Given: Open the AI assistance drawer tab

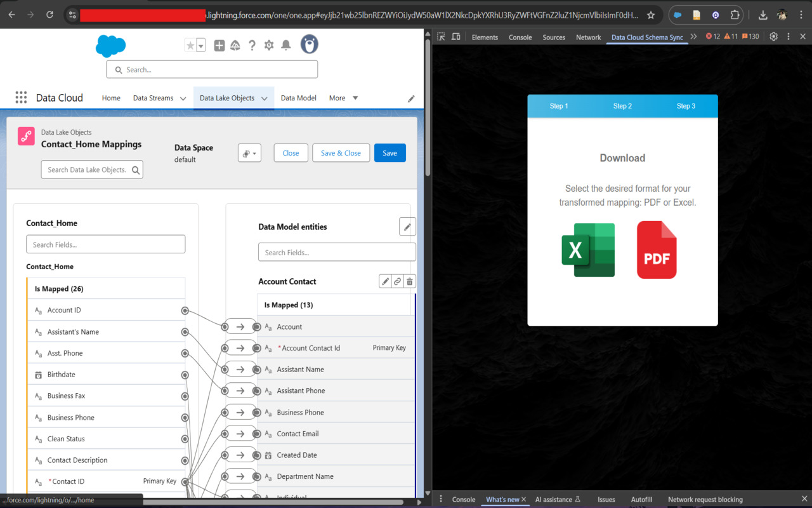Looking at the screenshot, I should [x=558, y=499].
